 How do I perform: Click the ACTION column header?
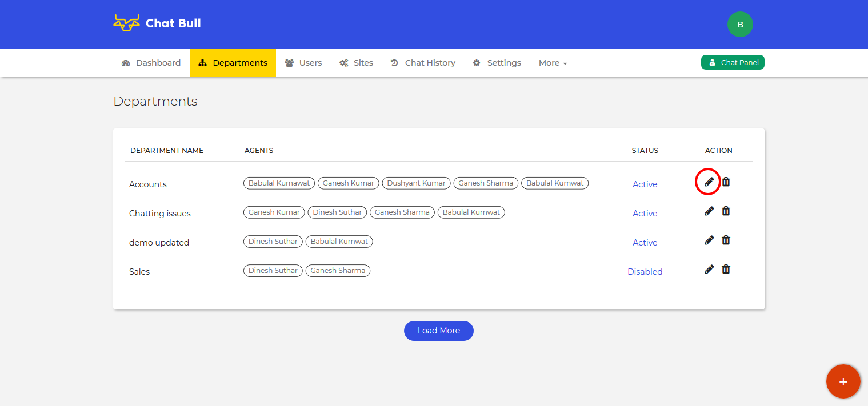tap(719, 151)
